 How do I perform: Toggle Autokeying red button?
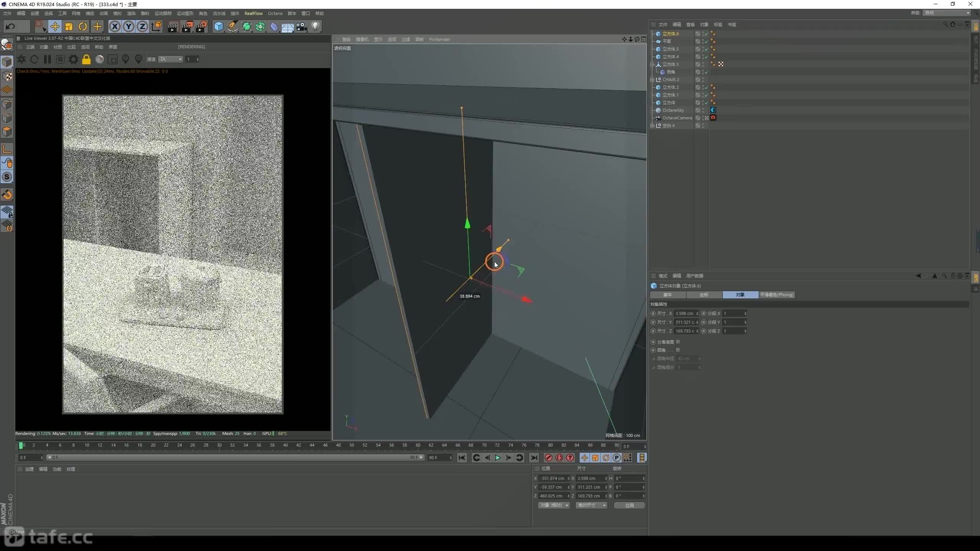559,458
